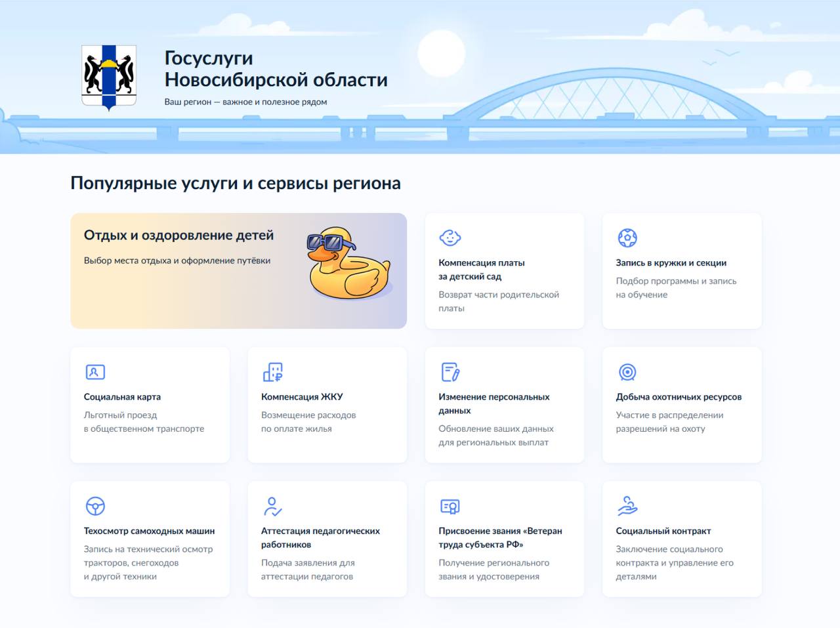Image resolution: width=840 pixels, height=628 pixels.
Task: Click Госуслуги Новосибирской области header title
Action: click(x=276, y=69)
